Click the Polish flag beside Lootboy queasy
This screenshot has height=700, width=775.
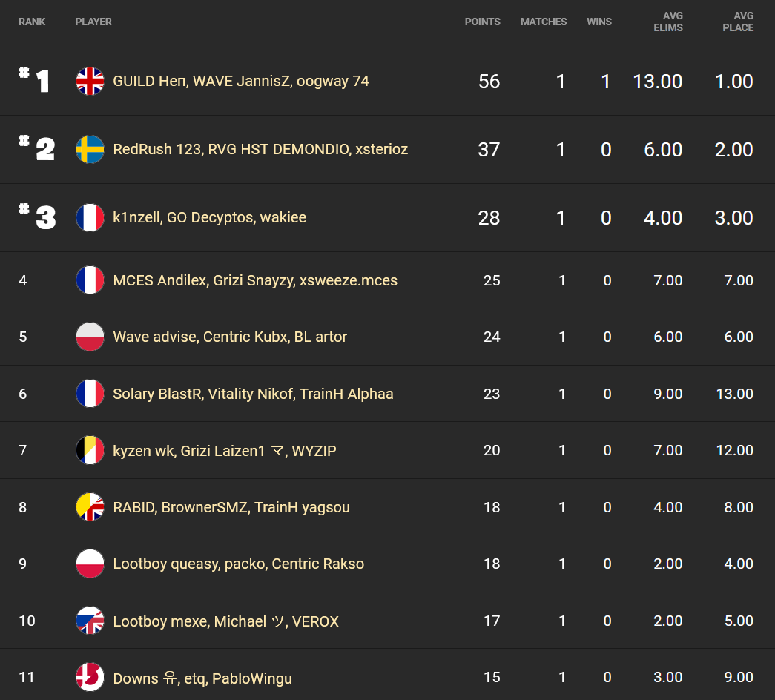tap(90, 564)
